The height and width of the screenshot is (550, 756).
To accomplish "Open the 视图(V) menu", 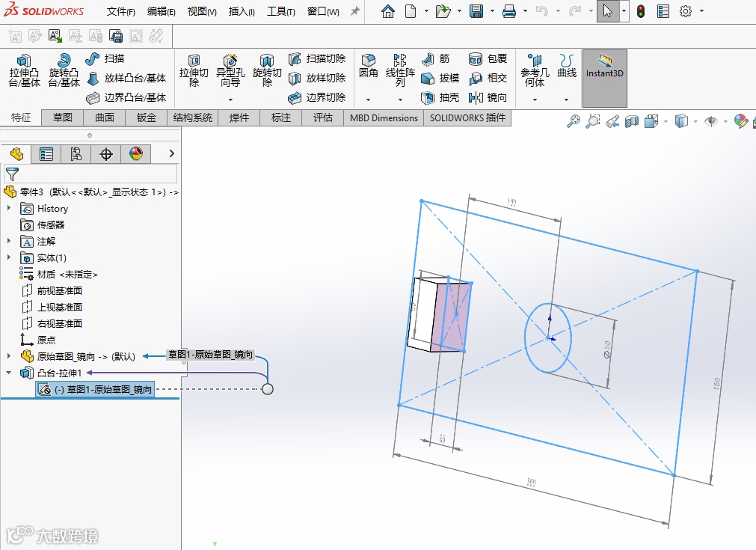I will tap(202, 11).
